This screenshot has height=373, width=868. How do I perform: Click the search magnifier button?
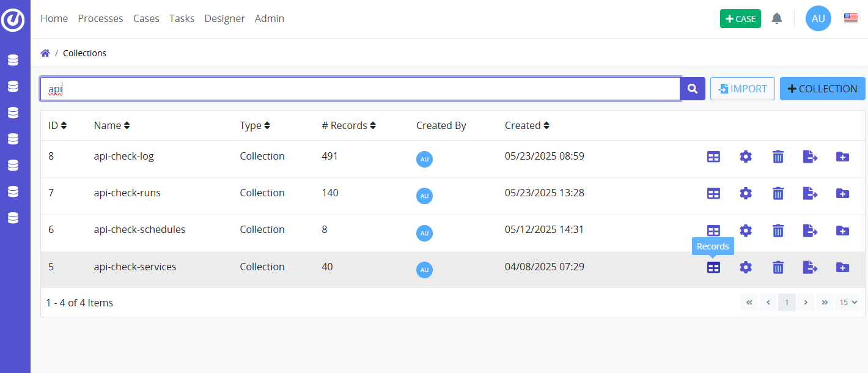pyautogui.click(x=693, y=89)
